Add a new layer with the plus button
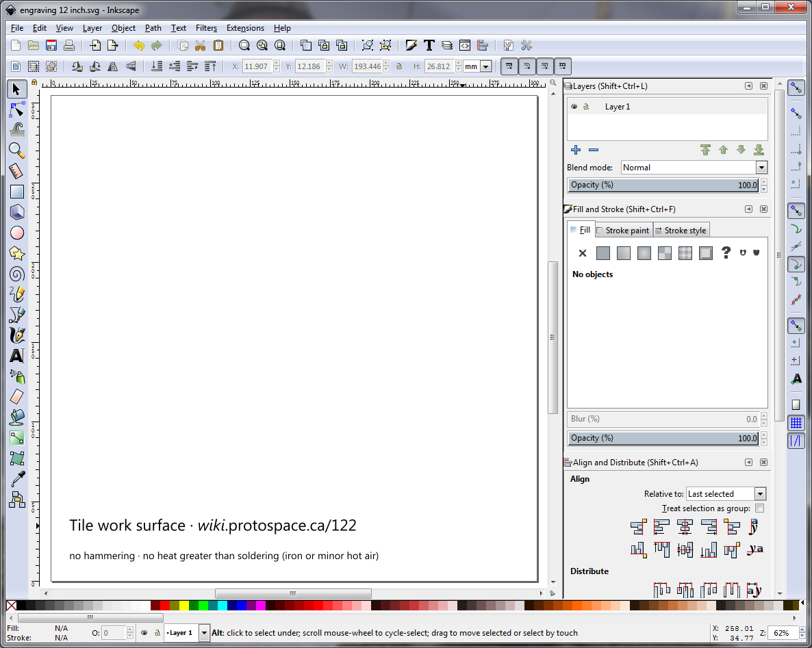 [576, 150]
